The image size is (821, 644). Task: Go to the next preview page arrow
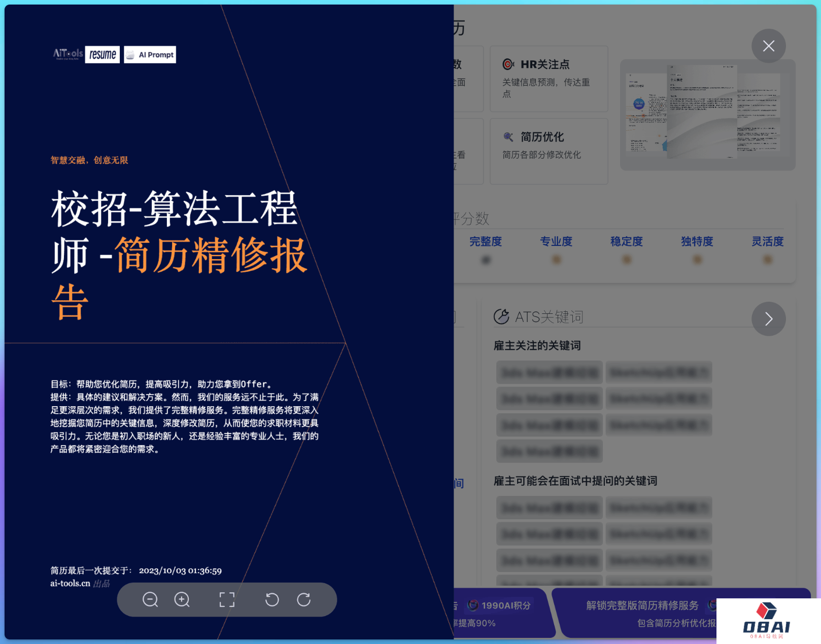[768, 319]
